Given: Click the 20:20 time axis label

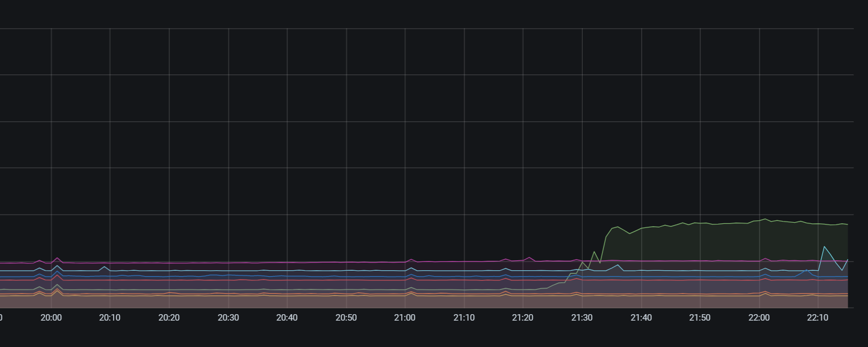Looking at the screenshot, I should pos(169,318).
